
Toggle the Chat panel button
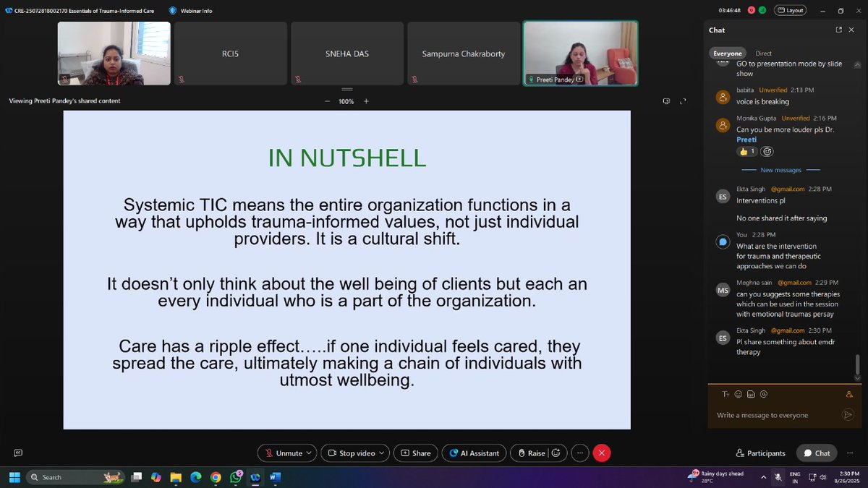pyautogui.click(x=817, y=453)
